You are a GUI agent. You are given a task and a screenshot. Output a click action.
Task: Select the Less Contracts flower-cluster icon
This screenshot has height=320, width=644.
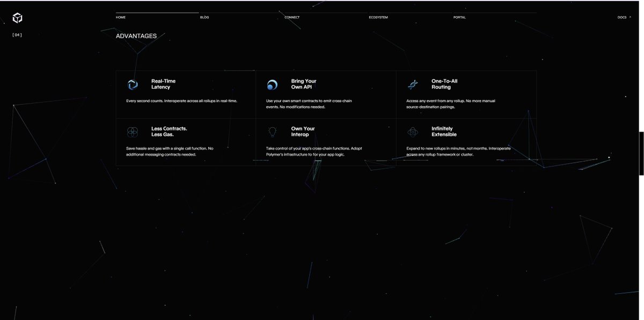coord(133,131)
